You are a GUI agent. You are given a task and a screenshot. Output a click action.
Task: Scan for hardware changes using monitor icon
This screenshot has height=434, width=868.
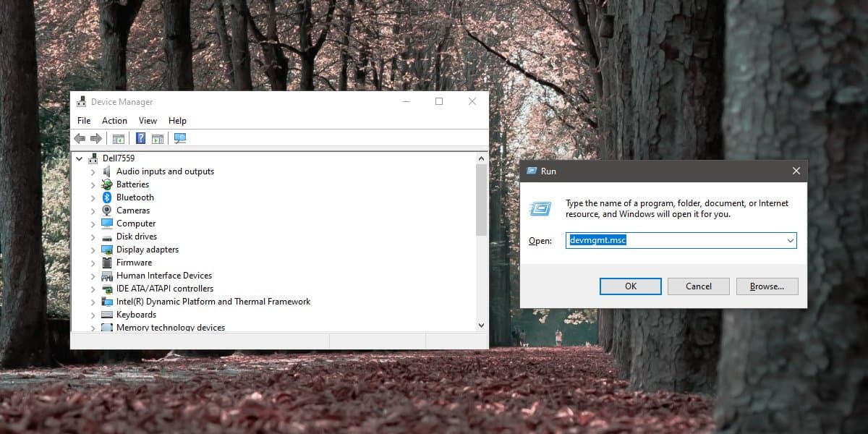[180, 138]
